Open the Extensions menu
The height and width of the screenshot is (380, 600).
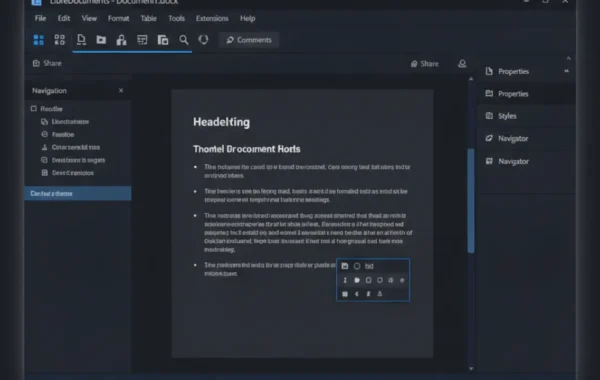tap(212, 18)
